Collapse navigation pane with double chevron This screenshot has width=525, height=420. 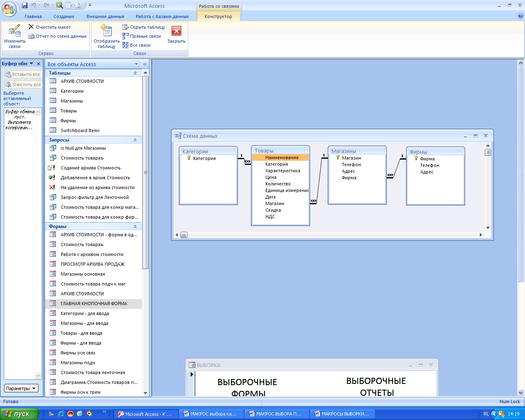[x=145, y=64]
